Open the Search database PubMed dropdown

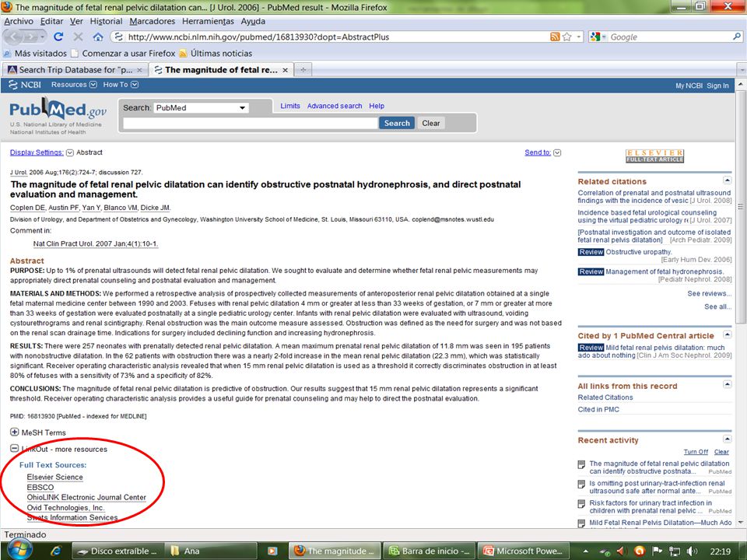pos(201,107)
